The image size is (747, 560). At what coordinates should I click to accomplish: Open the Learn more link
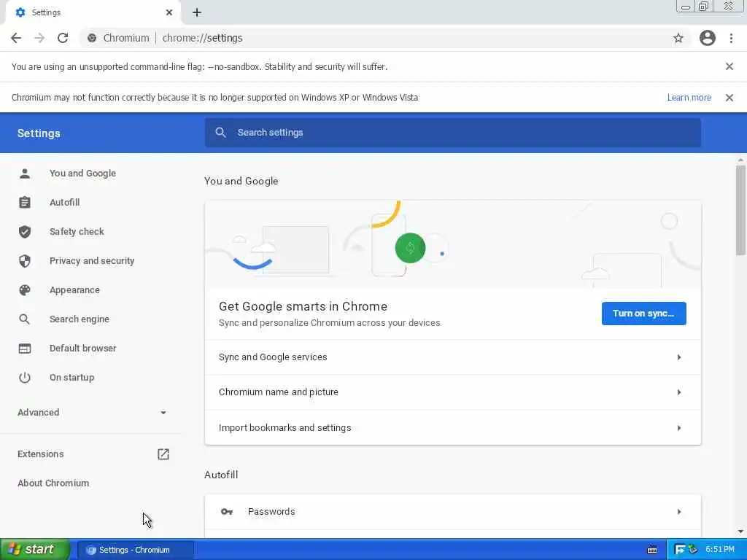(x=689, y=98)
